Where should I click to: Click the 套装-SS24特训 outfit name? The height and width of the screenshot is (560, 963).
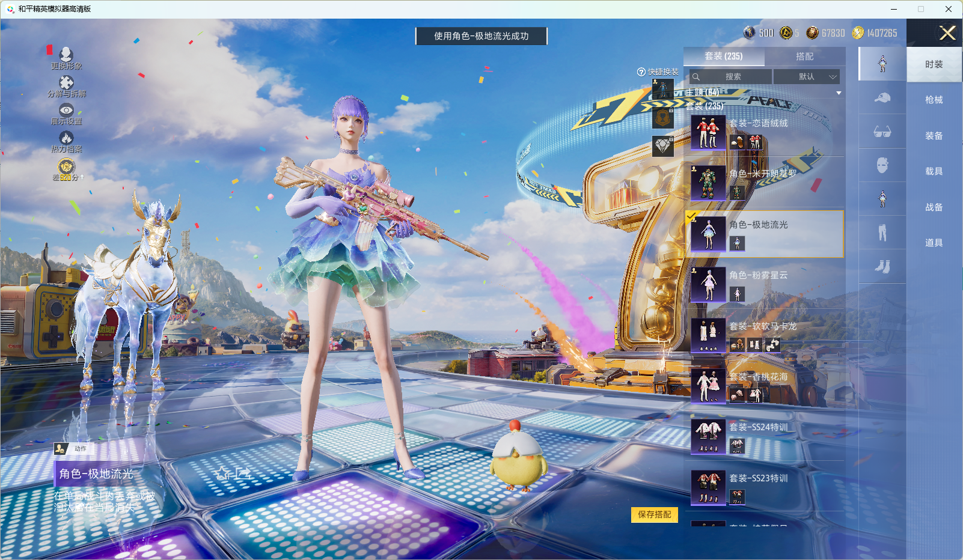pyautogui.click(x=759, y=427)
